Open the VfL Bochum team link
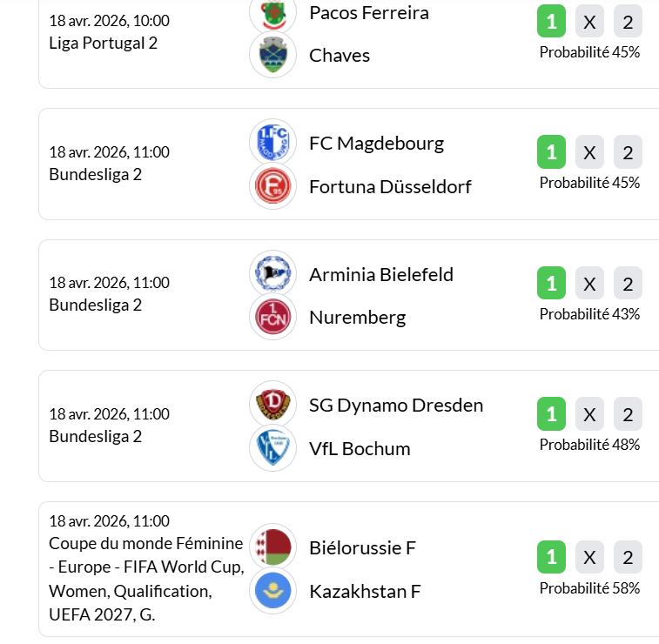This screenshot has height=644, width=659. (359, 449)
